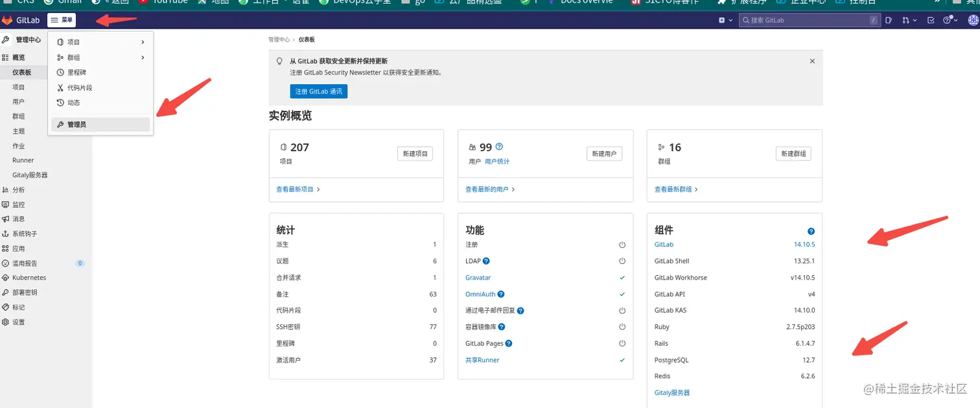980x408 pixels.
Task: Click the 标记 labels icon in sidebar
Action: [x=5, y=307]
